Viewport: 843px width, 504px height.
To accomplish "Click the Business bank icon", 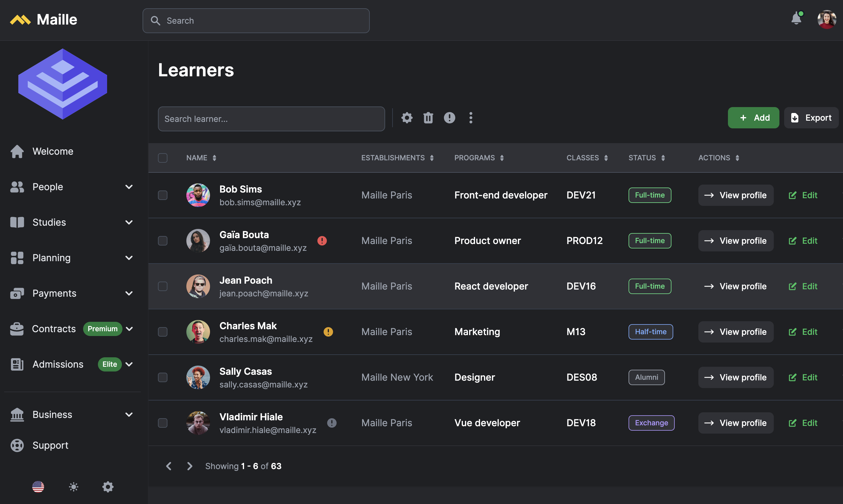I will click(x=17, y=414).
